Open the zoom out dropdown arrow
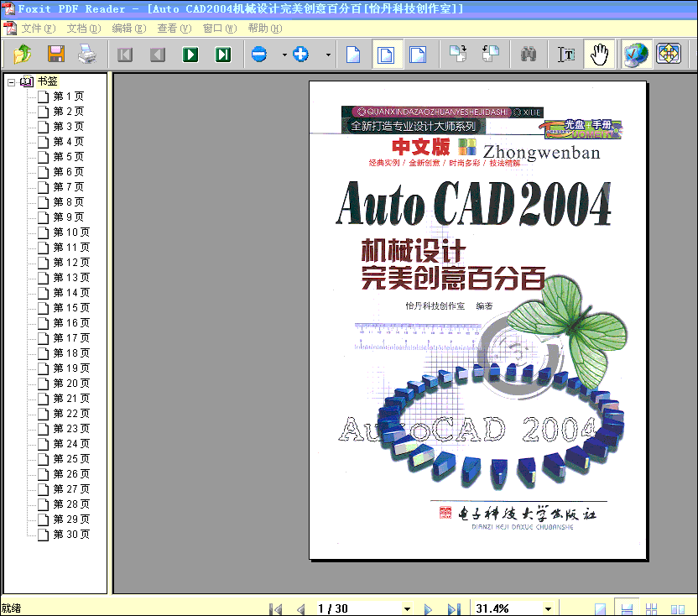Screen dimensions: 698x616 [284, 55]
